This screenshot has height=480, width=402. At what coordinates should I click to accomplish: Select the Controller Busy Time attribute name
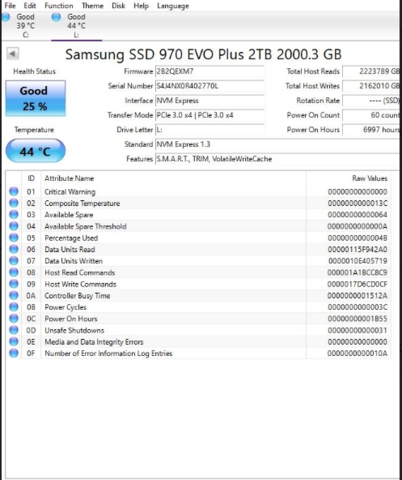[x=77, y=296]
